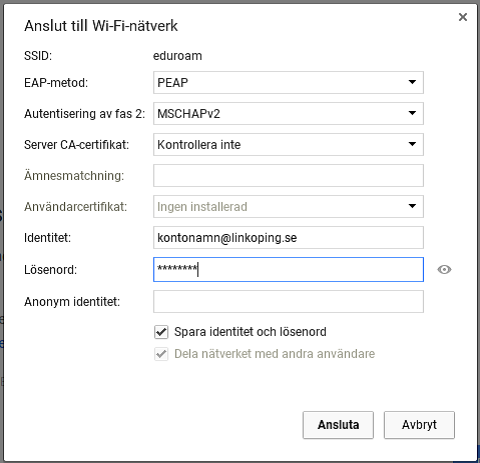
Task: Click the arrow beside Ingen installerad
Action: [x=412, y=206]
